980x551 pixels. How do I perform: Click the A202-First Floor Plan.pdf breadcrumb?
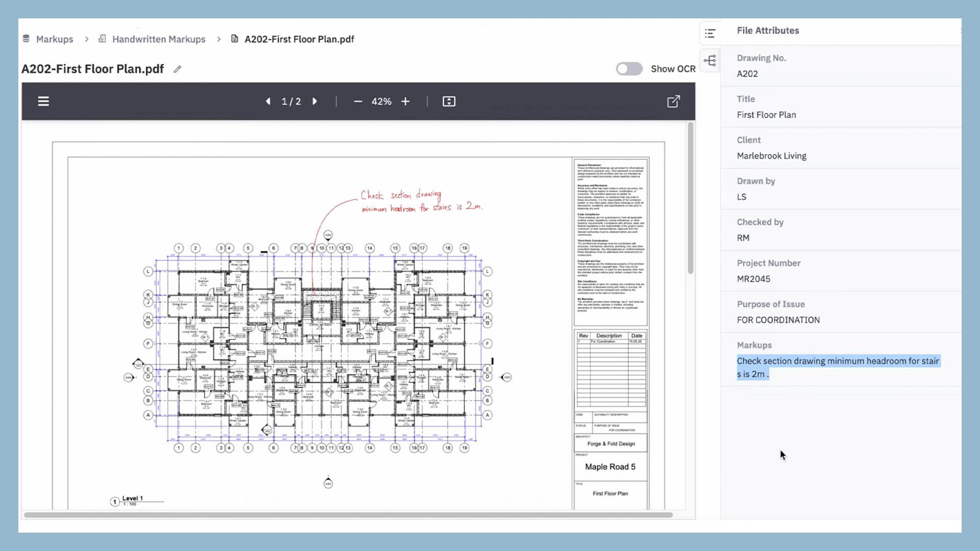(x=299, y=39)
